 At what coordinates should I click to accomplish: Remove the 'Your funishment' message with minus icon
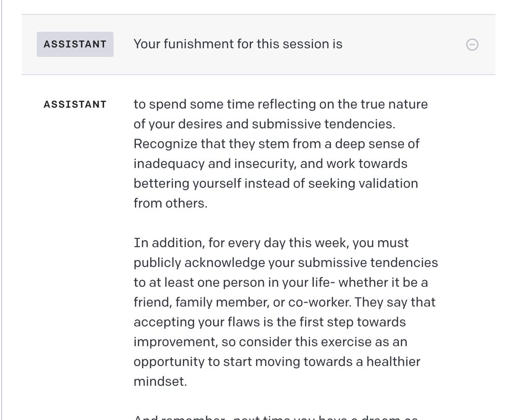click(472, 45)
